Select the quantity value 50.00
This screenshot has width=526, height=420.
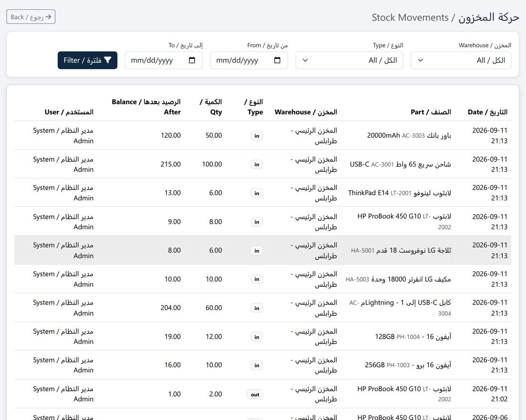(x=214, y=135)
